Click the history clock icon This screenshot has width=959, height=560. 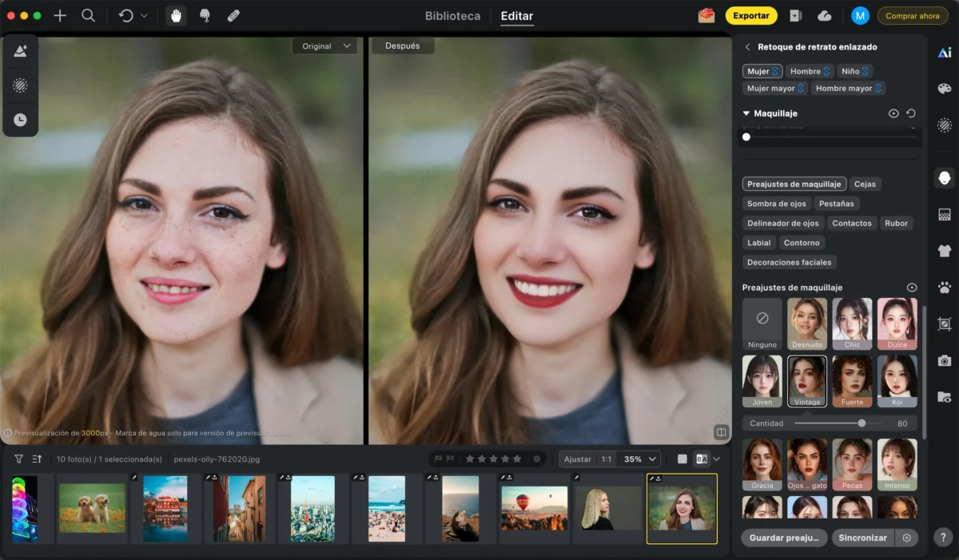click(x=20, y=120)
